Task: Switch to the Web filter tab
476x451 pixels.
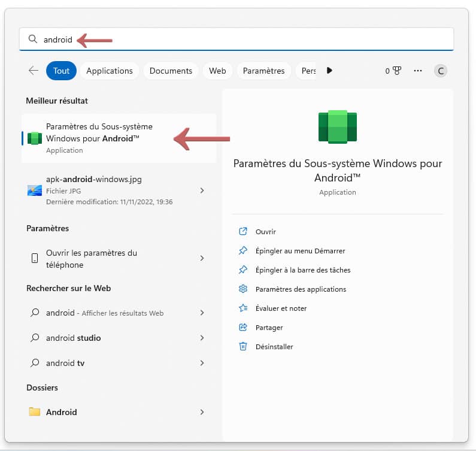Action: coord(217,71)
